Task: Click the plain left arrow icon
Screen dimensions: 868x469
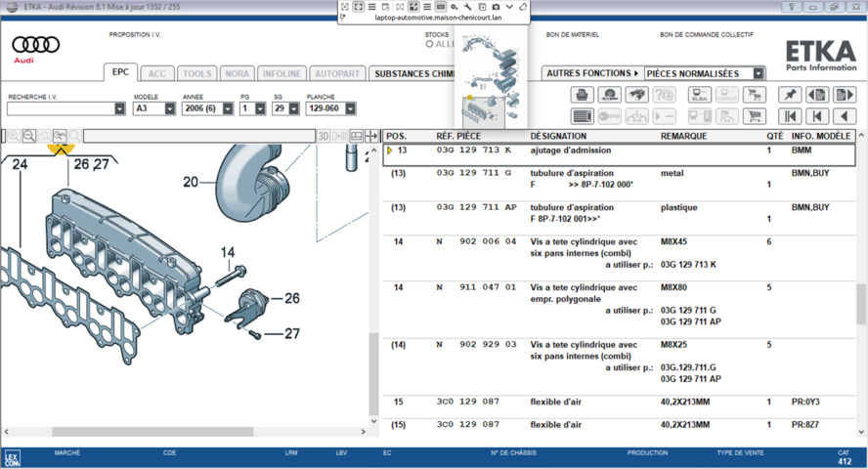Action: click(x=845, y=116)
